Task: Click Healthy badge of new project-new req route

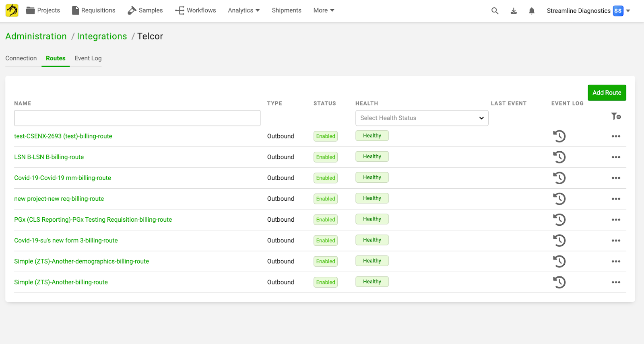Action: pyautogui.click(x=372, y=198)
